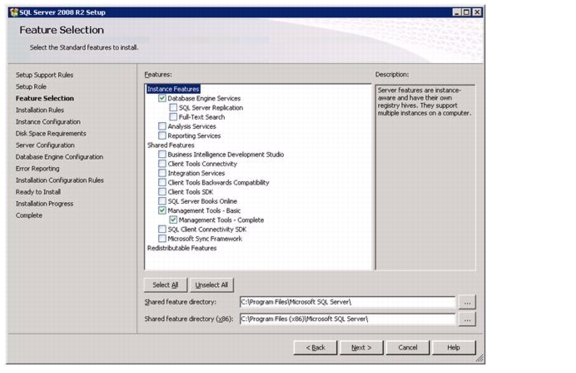Check SQL Server Replication
The image size is (576, 373).
coord(173,108)
